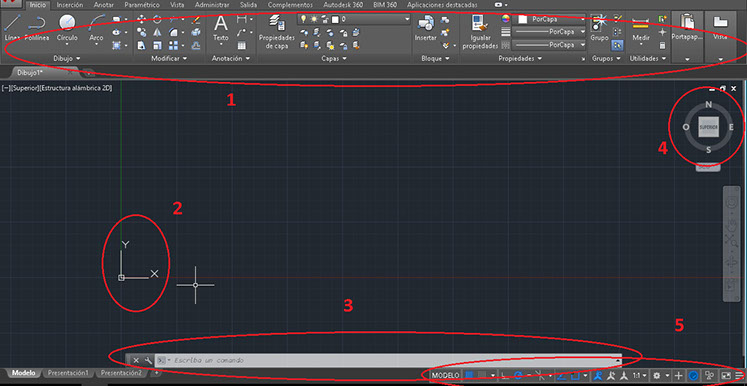Toggle the lineweight plus icon in status bar
The height and width of the screenshot is (386, 747).
click(678, 376)
